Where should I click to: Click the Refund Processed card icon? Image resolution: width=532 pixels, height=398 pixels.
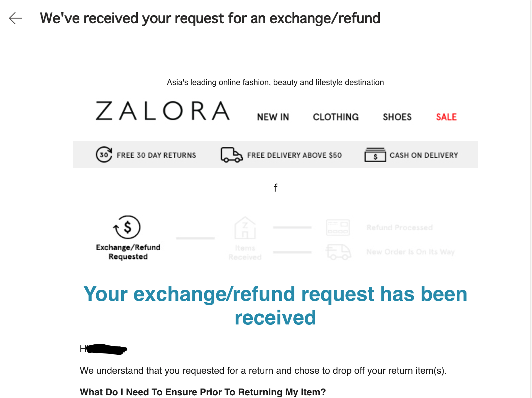[x=338, y=228]
